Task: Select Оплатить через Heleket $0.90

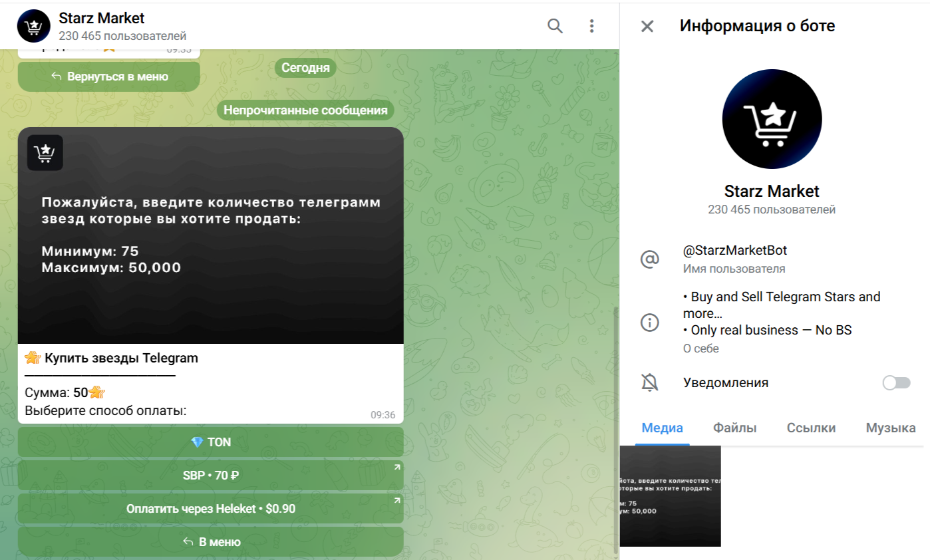Action: pos(210,509)
